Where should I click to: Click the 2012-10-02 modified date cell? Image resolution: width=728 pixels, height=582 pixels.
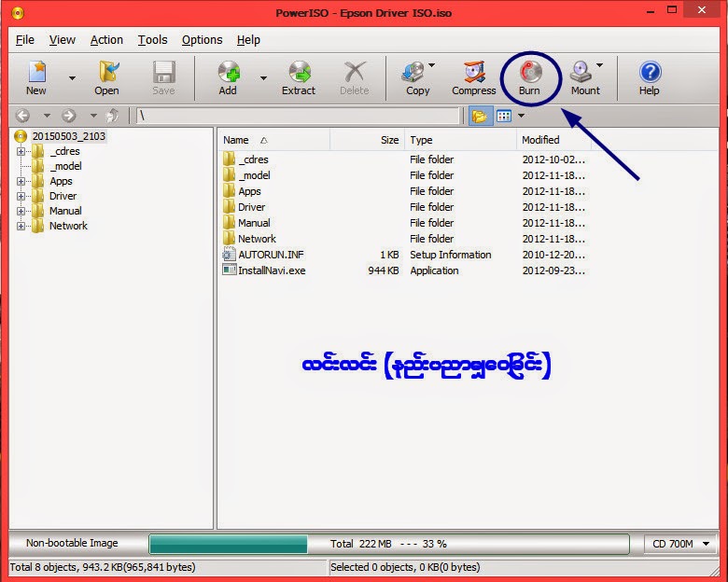tap(553, 159)
